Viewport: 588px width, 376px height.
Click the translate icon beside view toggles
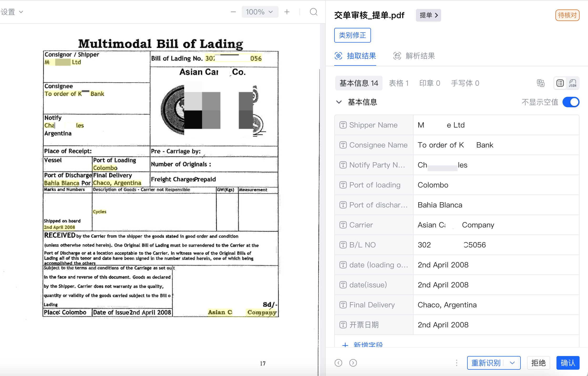[540, 83]
